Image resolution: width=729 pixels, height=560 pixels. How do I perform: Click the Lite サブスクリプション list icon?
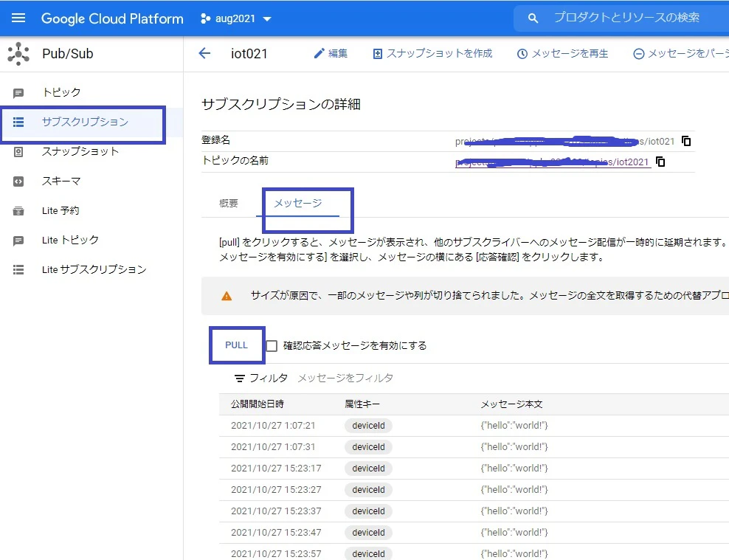point(18,269)
